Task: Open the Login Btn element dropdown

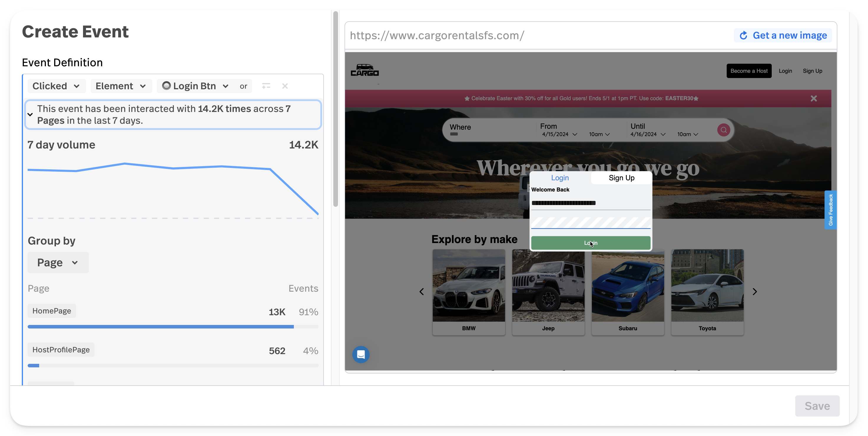Action: (x=195, y=86)
